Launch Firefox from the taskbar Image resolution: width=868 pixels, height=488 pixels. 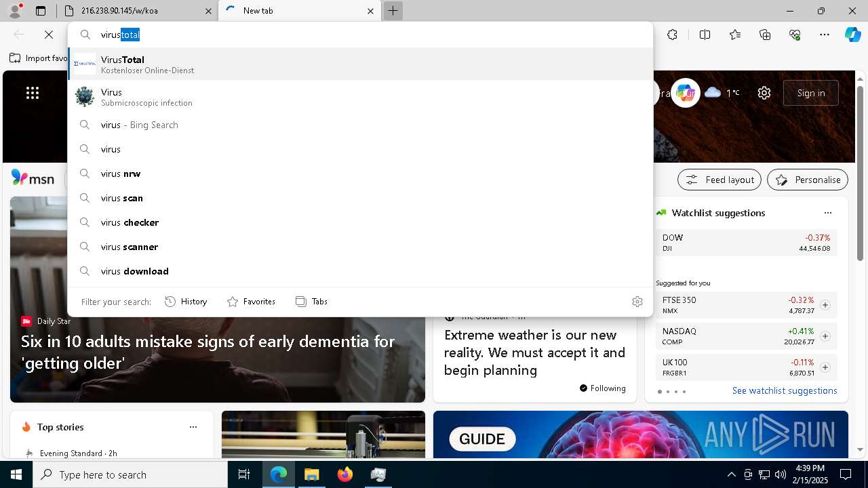344,474
